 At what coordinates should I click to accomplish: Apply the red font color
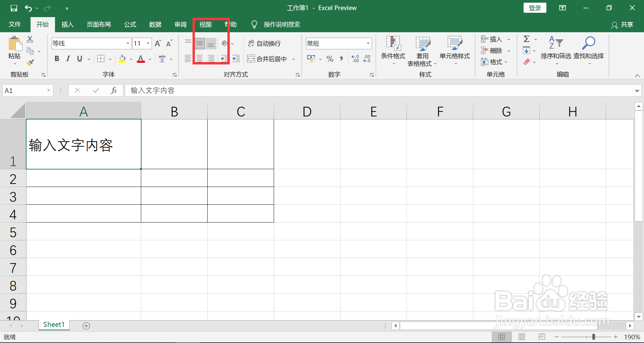coord(141,59)
